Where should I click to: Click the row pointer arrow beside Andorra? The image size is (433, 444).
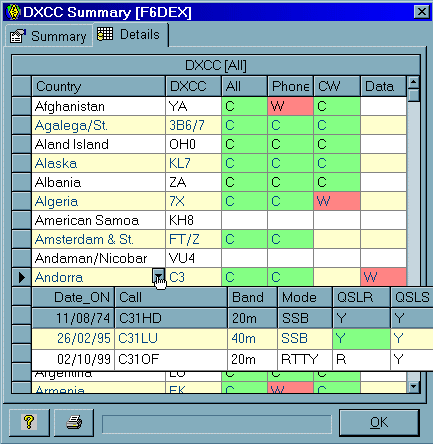coord(22,277)
